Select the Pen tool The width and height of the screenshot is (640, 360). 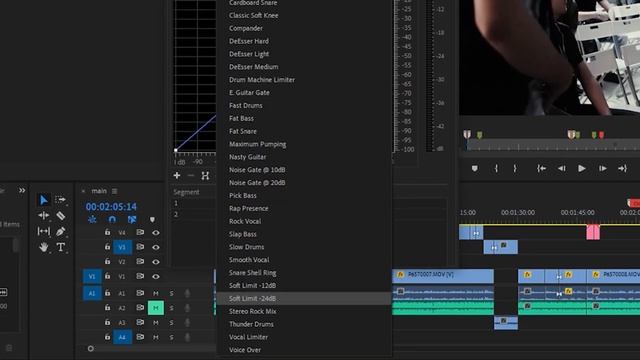(60, 231)
